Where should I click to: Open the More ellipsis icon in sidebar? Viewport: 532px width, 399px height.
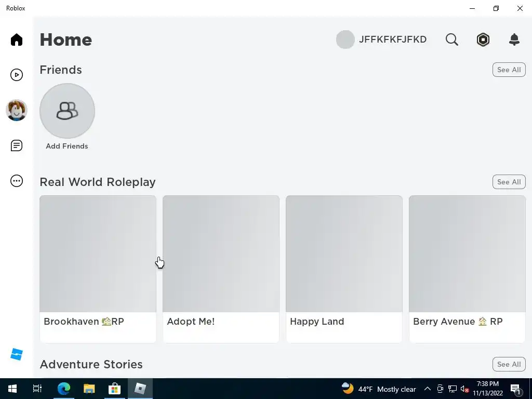click(x=16, y=181)
